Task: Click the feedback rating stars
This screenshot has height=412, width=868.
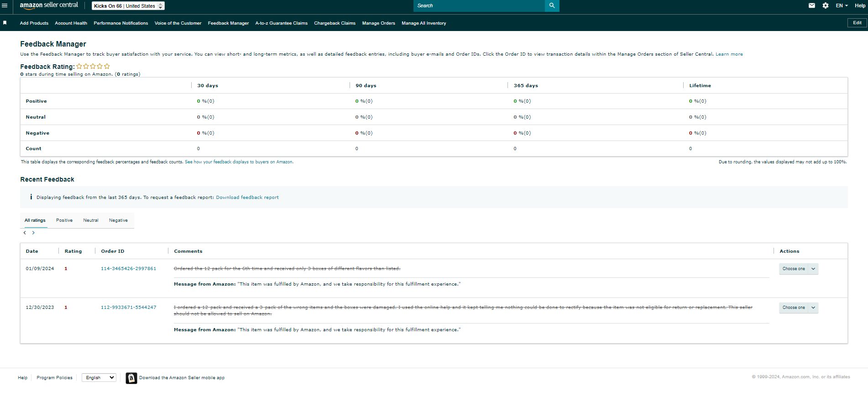Action: tap(93, 66)
